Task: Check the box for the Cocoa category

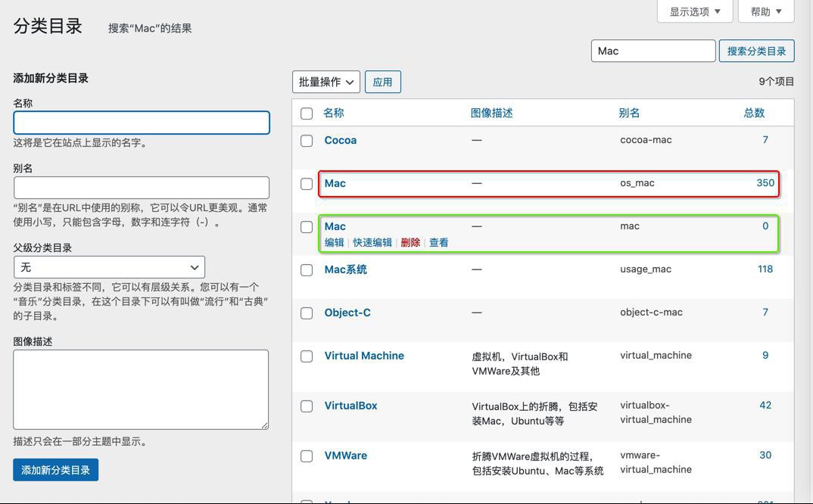Action: (307, 141)
